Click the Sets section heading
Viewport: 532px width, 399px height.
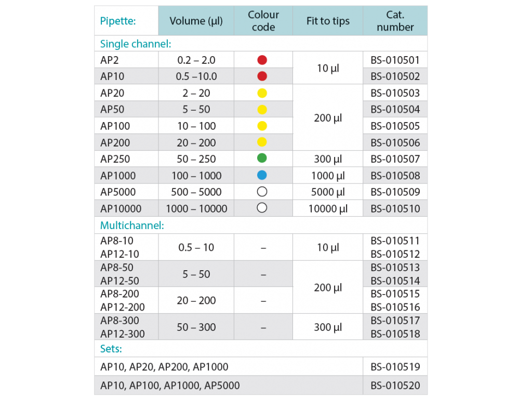click(x=111, y=348)
